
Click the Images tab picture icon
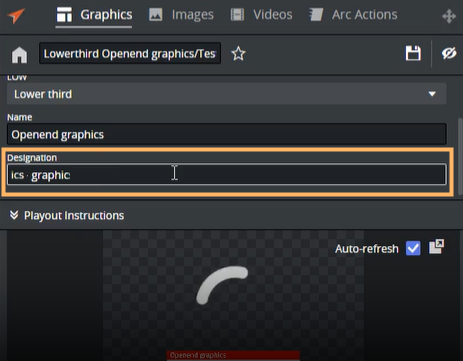156,15
